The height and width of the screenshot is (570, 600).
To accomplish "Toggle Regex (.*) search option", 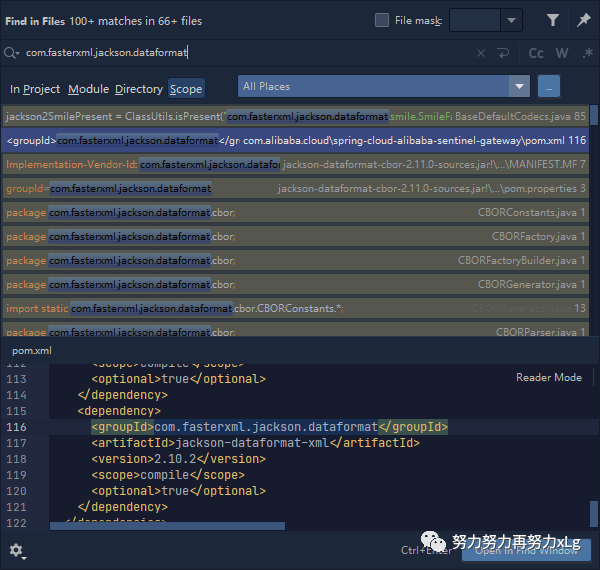I will 587,53.
